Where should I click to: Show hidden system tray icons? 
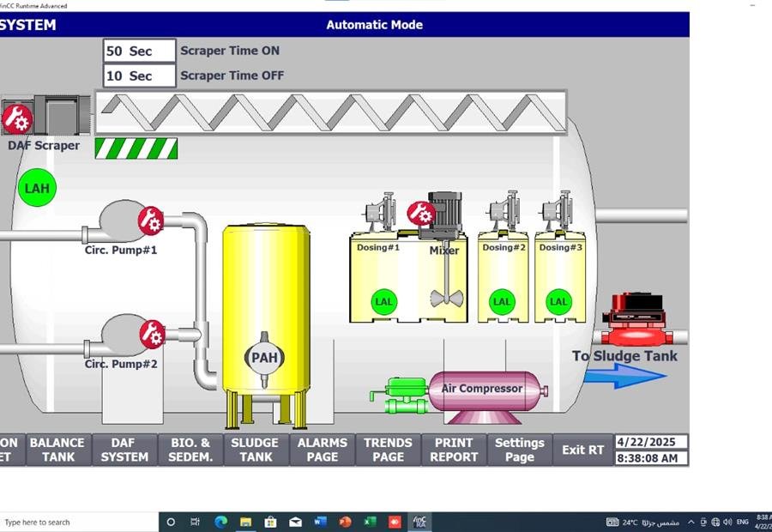[x=691, y=522]
